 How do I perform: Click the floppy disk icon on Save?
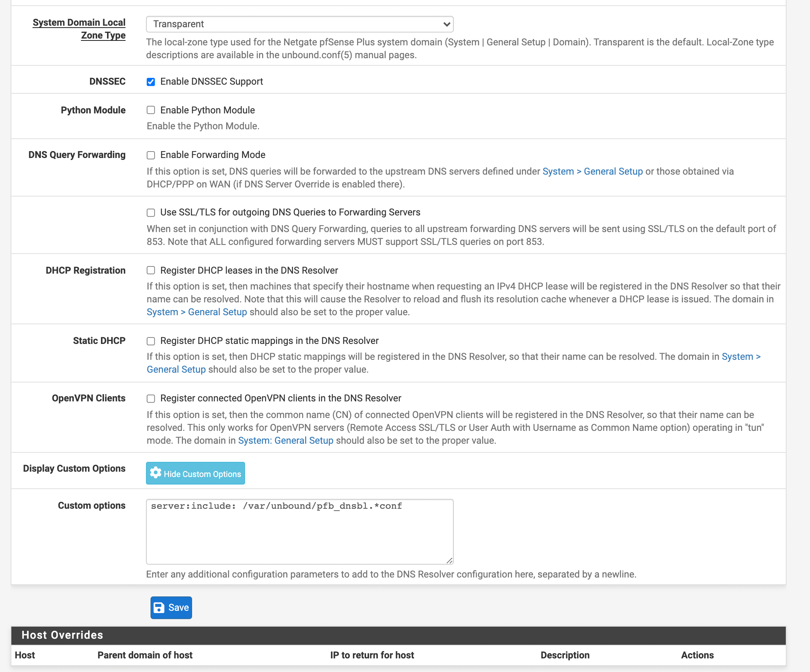pos(159,608)
